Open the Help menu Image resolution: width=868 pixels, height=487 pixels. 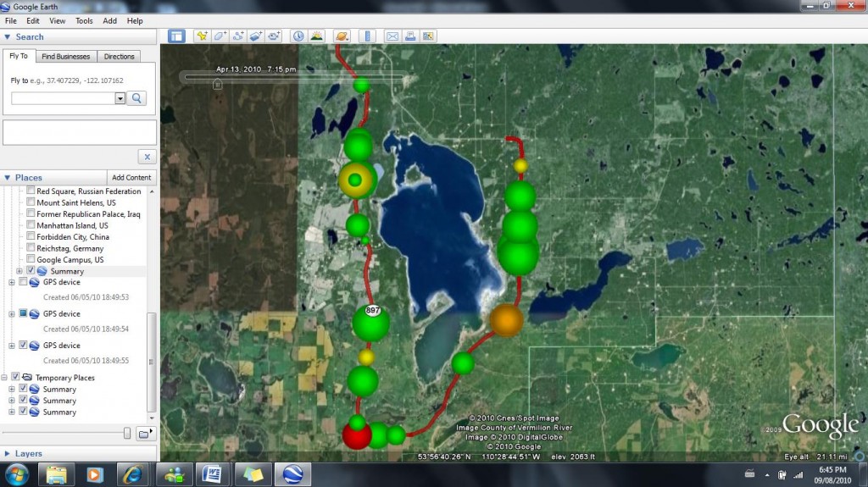[135, 20]
